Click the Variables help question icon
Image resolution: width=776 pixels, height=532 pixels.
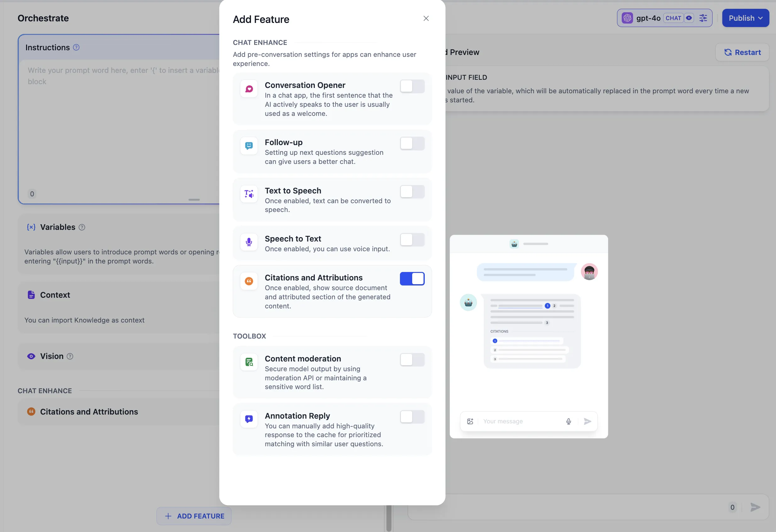point(82,227)
